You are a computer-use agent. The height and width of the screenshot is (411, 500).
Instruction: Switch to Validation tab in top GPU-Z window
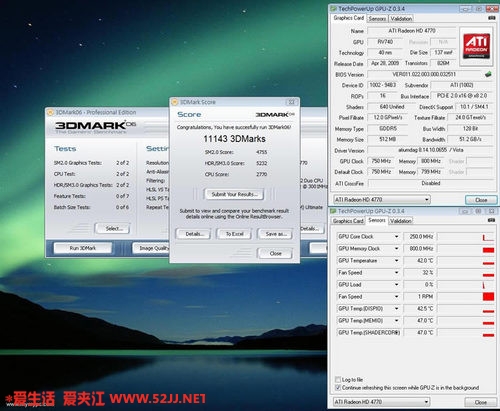tap(401, 19)
